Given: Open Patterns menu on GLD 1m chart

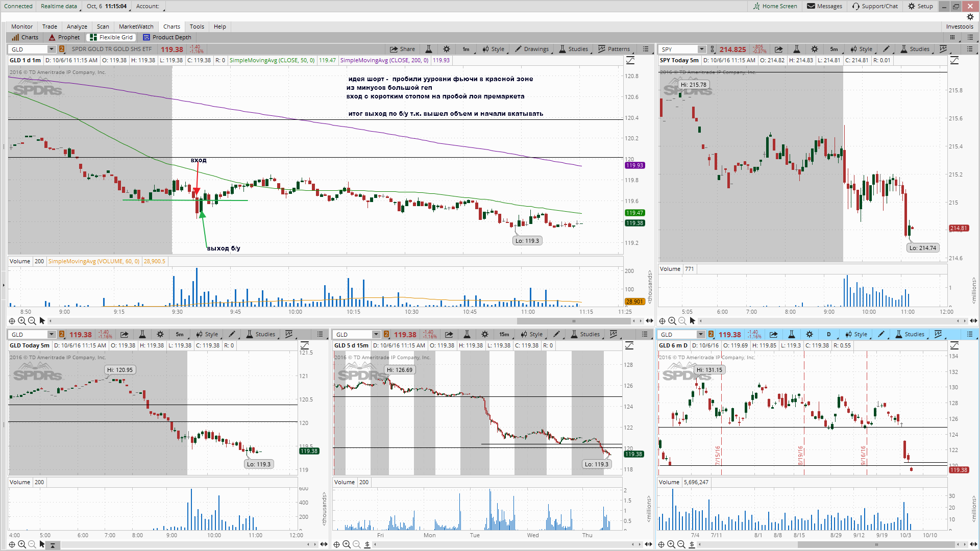Looking at the screenshot, I should (x=614, y=49).
